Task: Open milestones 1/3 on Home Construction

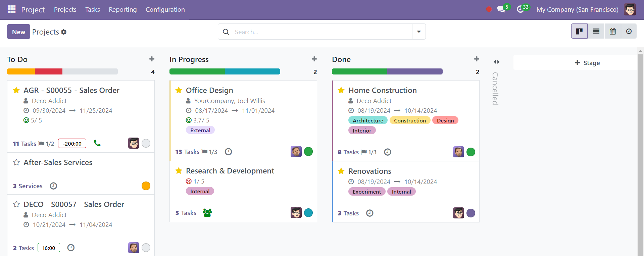Action: click(x=369, y=152)
